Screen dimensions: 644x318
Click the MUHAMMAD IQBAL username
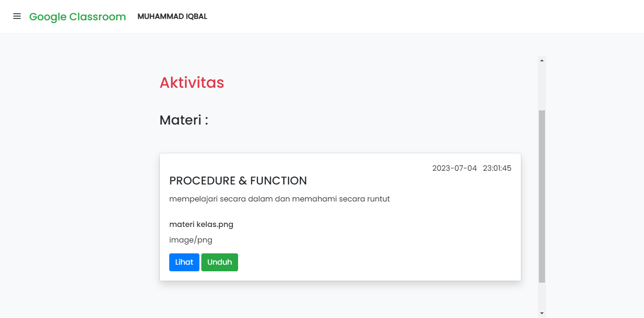[x=172, y=17]
